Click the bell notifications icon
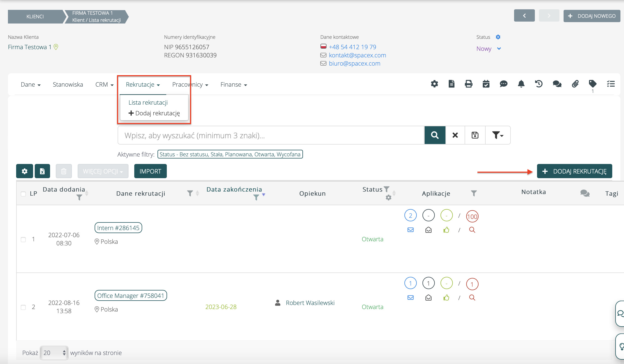This screenshot has width=624, height=364. point(521,84)
